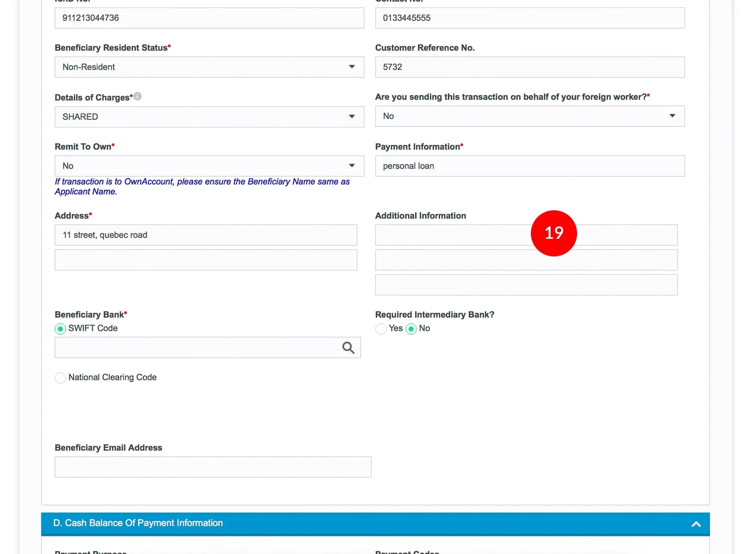
Task: Click the second Address line field
Action: (x=206, y=260)
